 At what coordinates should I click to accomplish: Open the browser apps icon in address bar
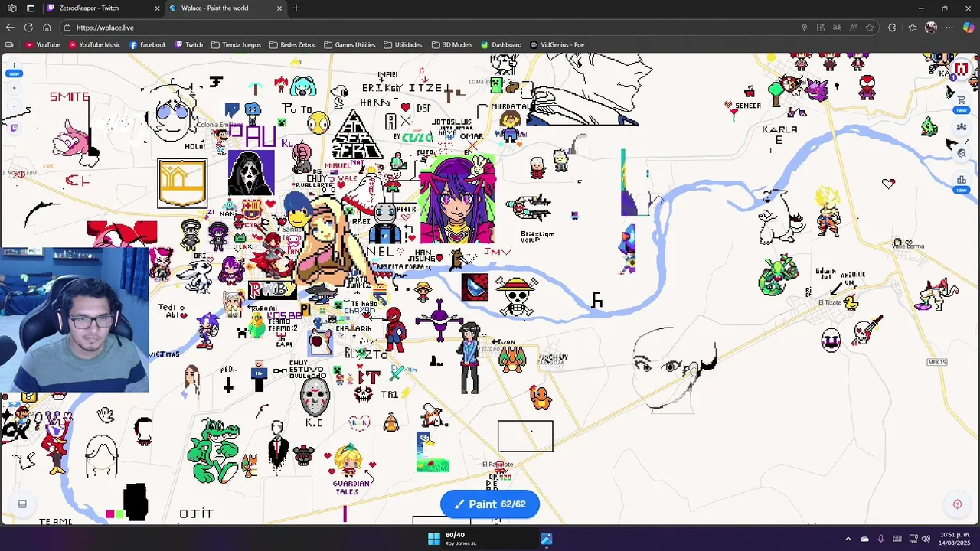821,28
